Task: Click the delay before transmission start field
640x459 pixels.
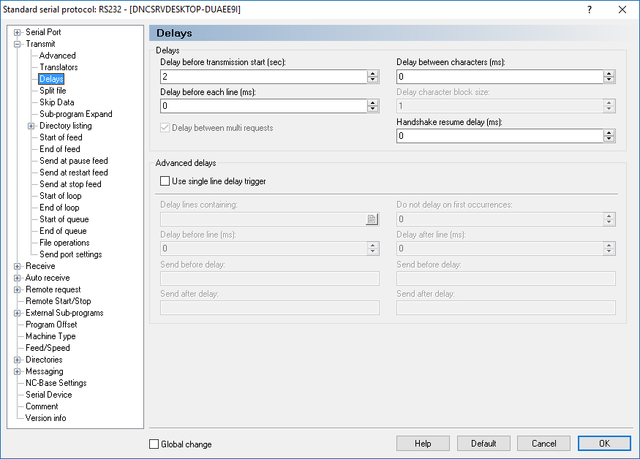Action: coord(264,77)
